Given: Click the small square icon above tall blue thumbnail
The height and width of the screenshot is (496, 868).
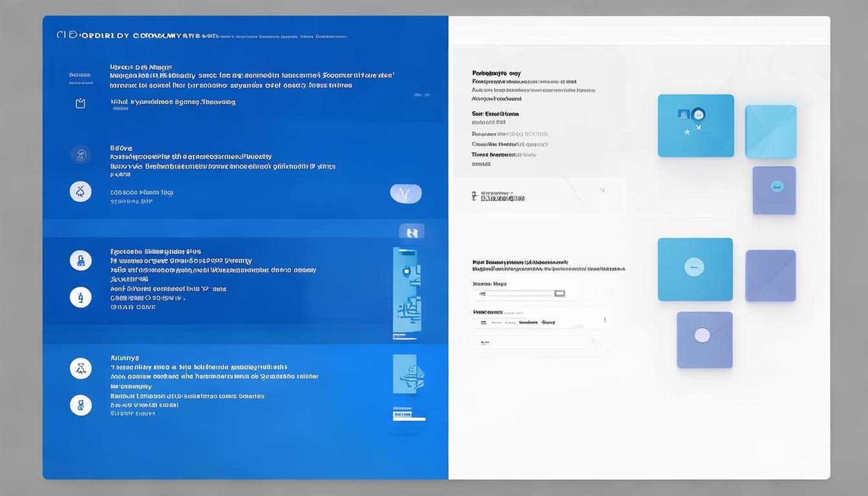Looking at the screenshot, I should (411, 232).
